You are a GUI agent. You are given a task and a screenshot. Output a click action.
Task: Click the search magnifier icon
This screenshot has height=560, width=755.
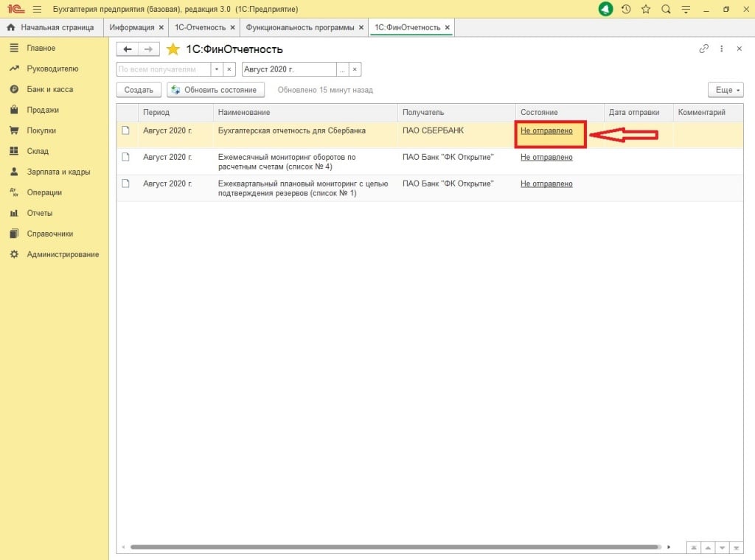point(666,9)
